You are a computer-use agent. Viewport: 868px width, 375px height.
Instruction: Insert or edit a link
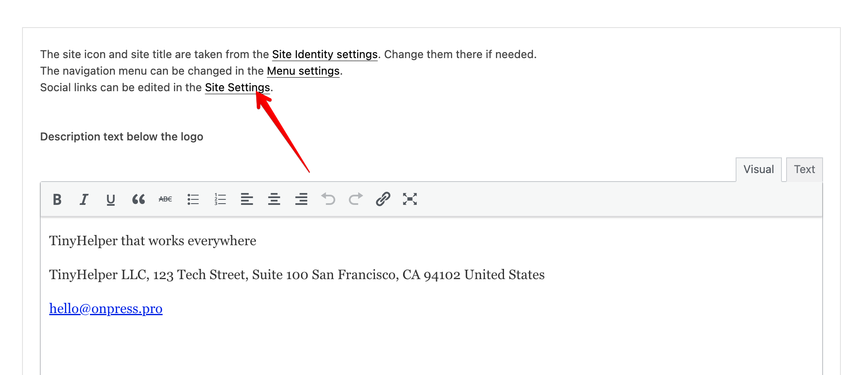point(383,199)
